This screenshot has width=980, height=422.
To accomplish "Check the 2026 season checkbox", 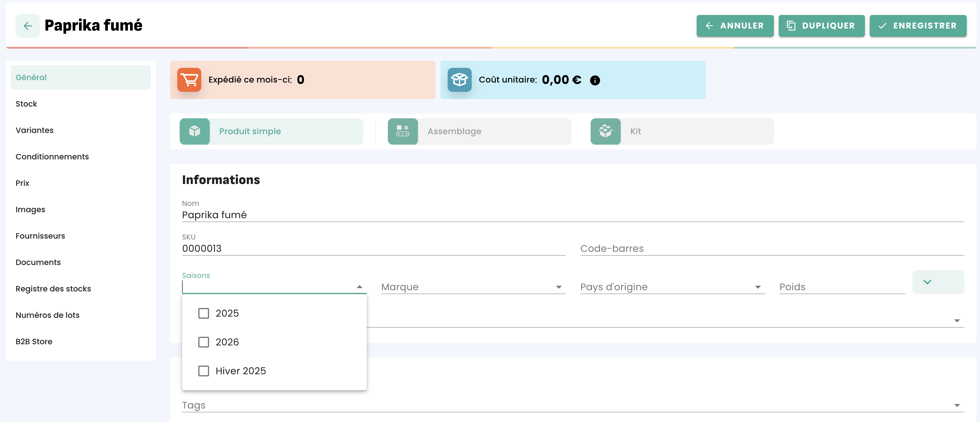I will [203, 342].
